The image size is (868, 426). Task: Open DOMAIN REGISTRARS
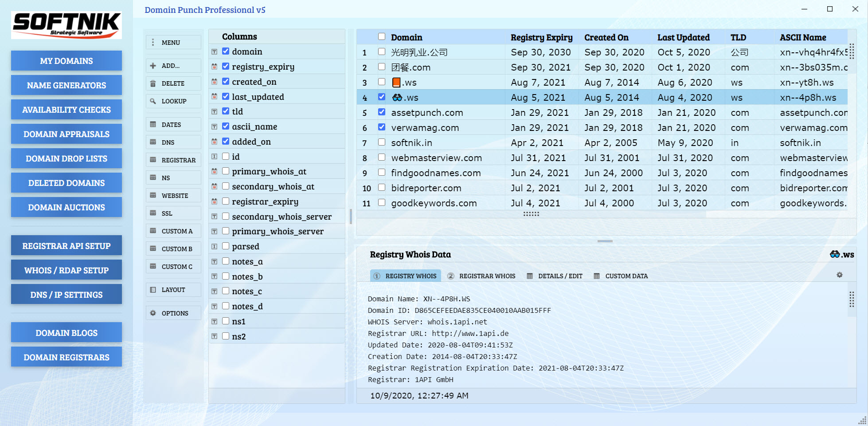click(66, 357)
